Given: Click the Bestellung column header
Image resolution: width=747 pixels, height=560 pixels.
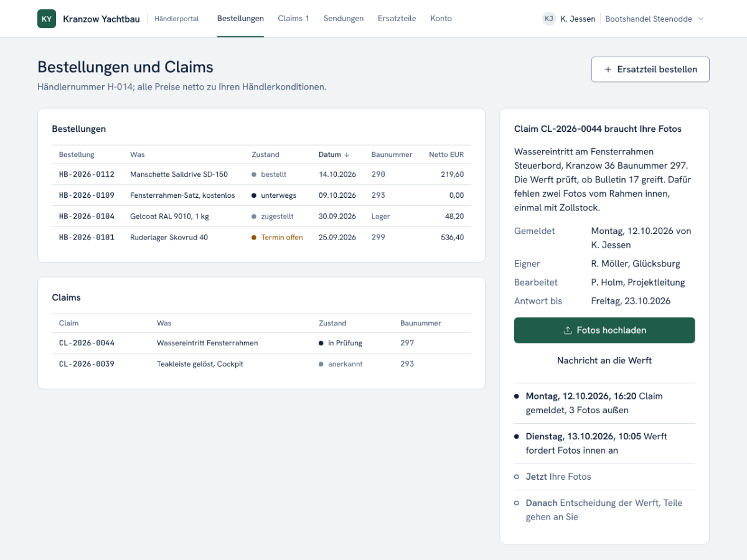Looking at the screenshot, I should coord(77,154).
